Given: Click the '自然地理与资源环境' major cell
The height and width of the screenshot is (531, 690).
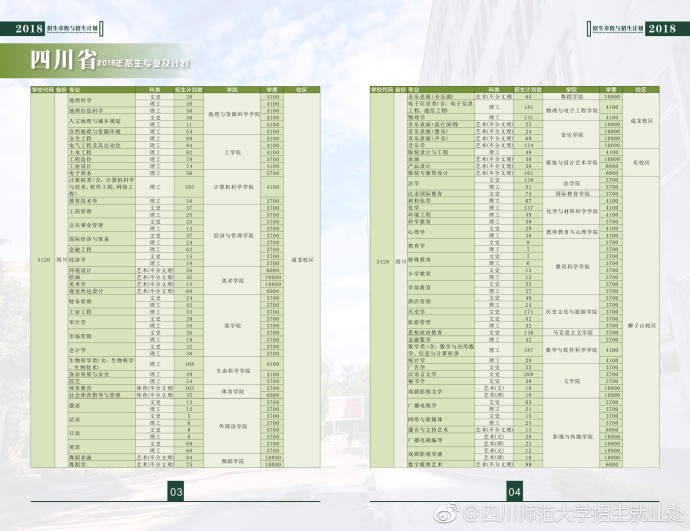Looking at the screenshot, I should pyautogui.click(x=102, y=132).
